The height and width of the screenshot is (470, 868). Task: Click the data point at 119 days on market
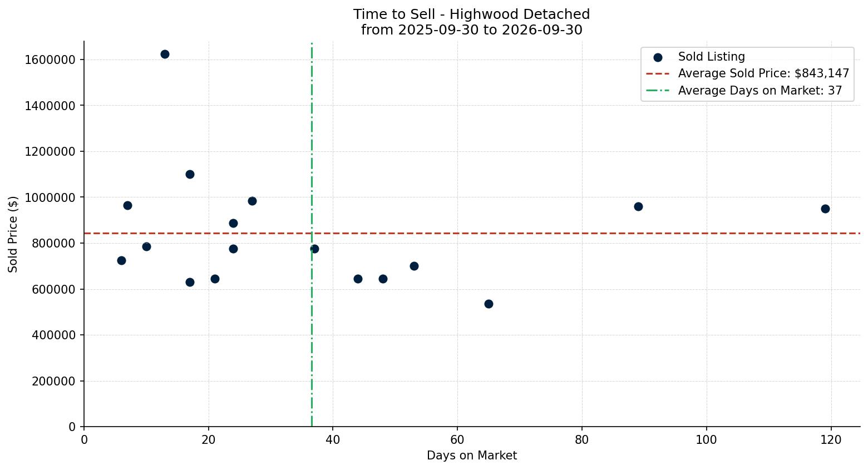tap(825, 209)
